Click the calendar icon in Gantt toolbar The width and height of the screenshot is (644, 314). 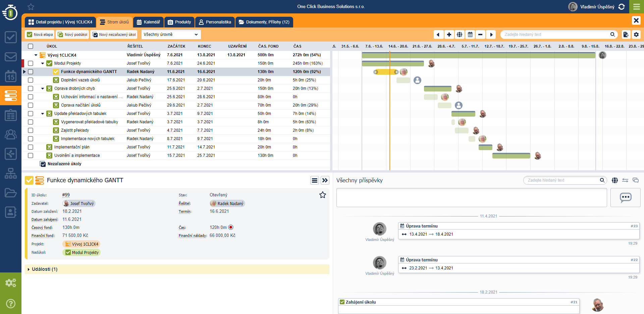470,35
